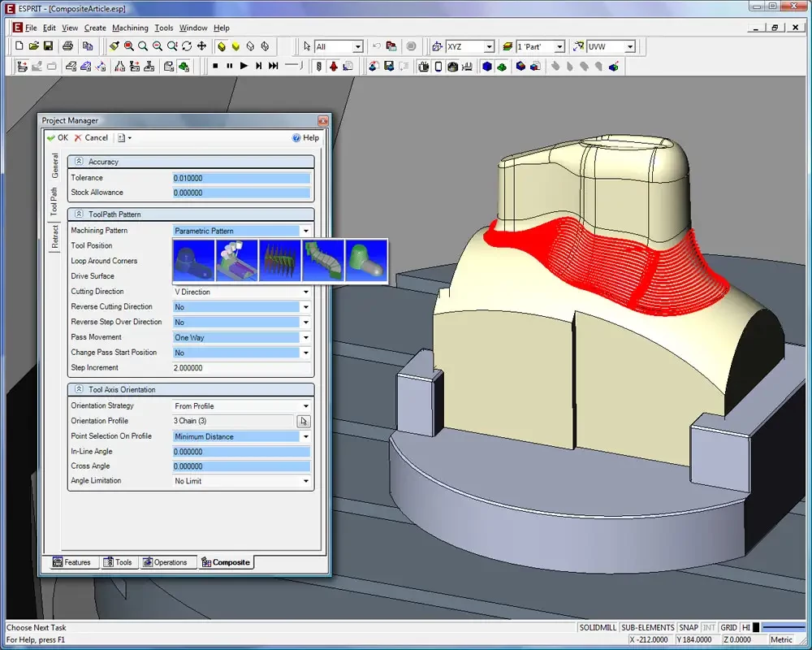Open the Machining menu
The width and height of the screenshot is (812, 650).
(130, 28)
